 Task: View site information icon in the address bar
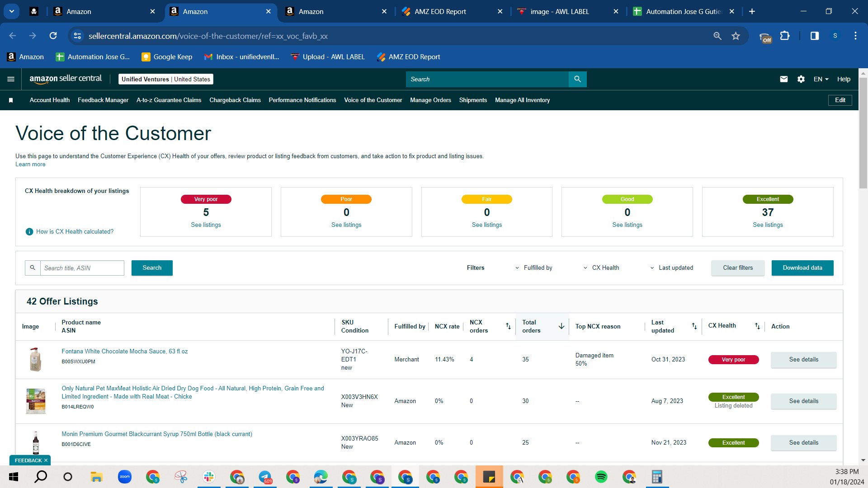tap(77, 36)
